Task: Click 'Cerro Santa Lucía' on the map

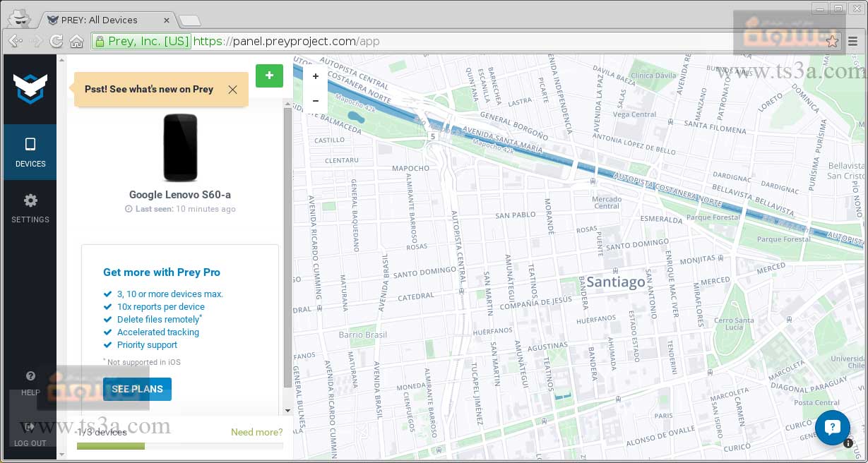Action: [734, 324]
